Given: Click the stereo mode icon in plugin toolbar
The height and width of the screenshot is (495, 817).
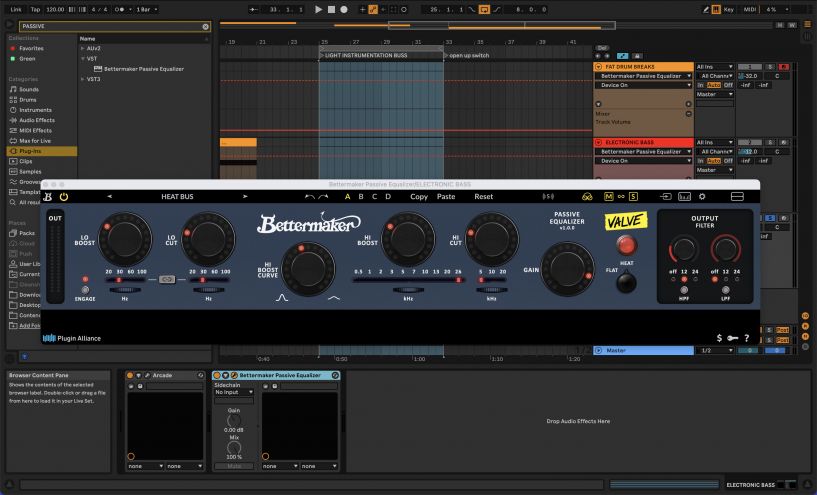Looking at the screenshot, I should click(548, 196).
